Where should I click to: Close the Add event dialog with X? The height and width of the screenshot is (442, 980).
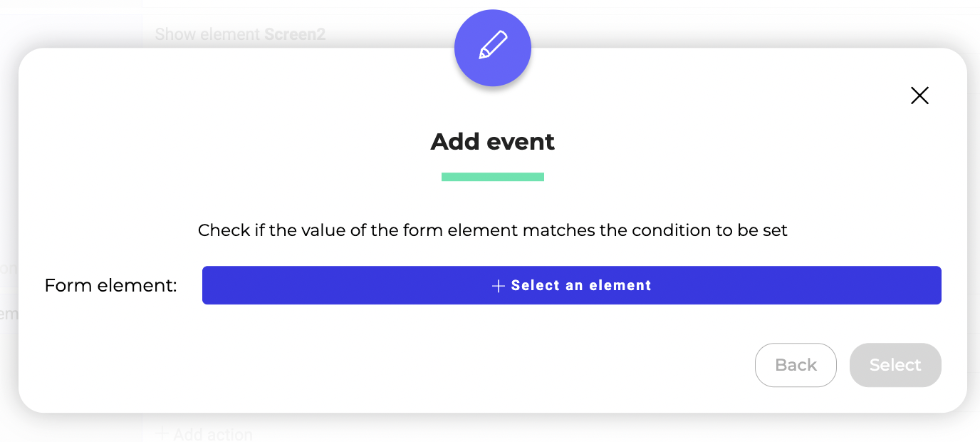pos(919,96)
